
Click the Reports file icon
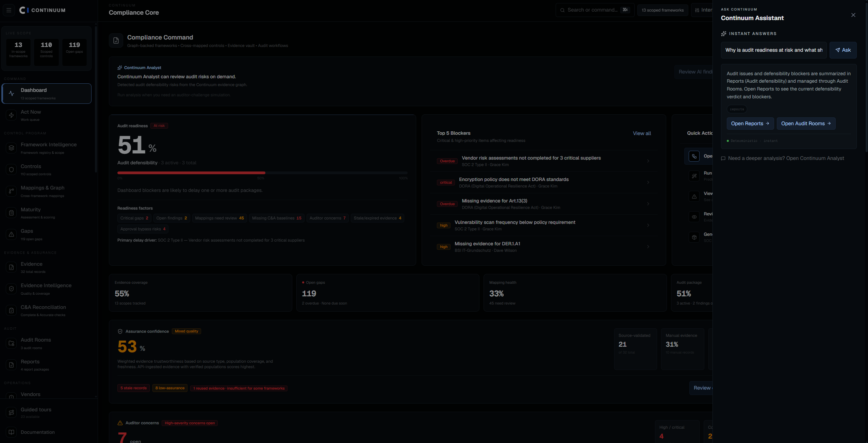[x=12, y=365]
